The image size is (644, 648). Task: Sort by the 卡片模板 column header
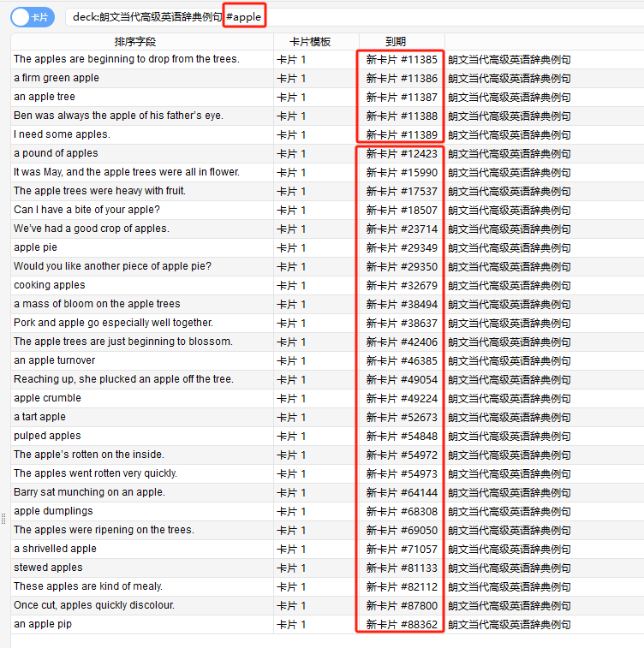pyautogui.click(x=316, y=41)
